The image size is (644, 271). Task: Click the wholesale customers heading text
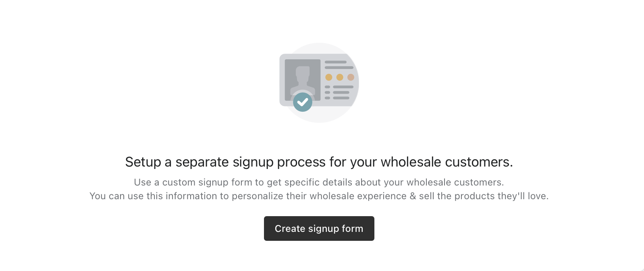tap(319, 162)
